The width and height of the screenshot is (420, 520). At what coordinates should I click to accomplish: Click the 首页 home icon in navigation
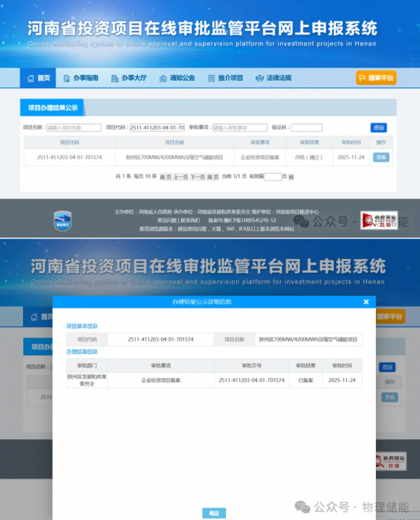pyautogui.click(x=30, y=78)
